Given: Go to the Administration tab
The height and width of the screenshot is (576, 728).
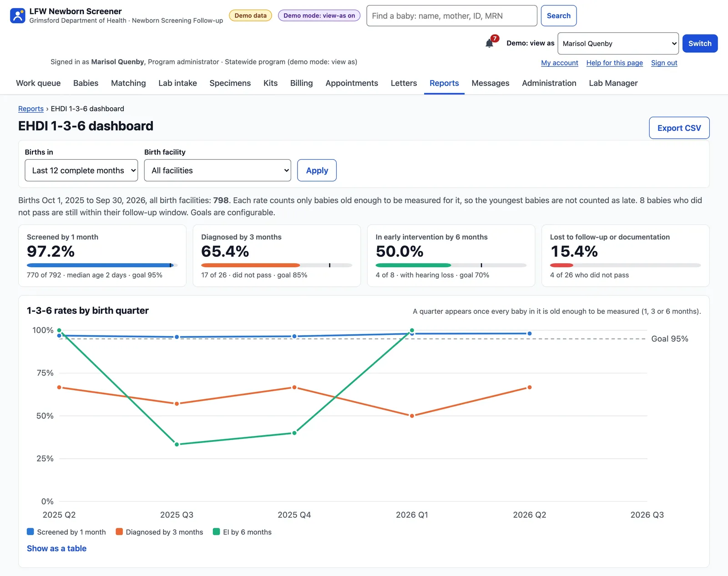Looking at the screenshot, I should pyautogui.click(x=549, y=83).
